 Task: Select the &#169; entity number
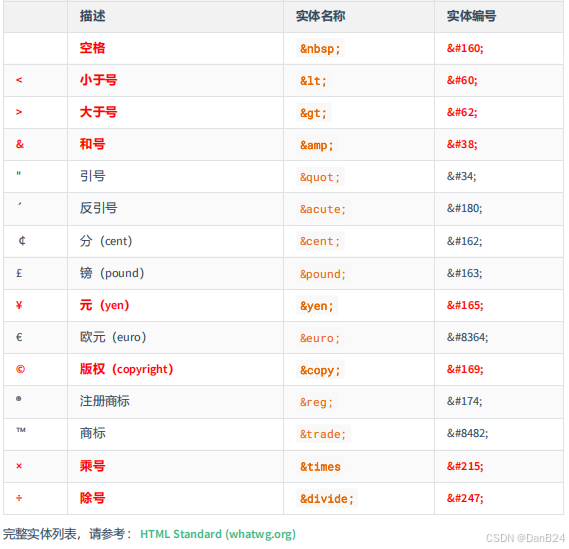click(465, 369)
